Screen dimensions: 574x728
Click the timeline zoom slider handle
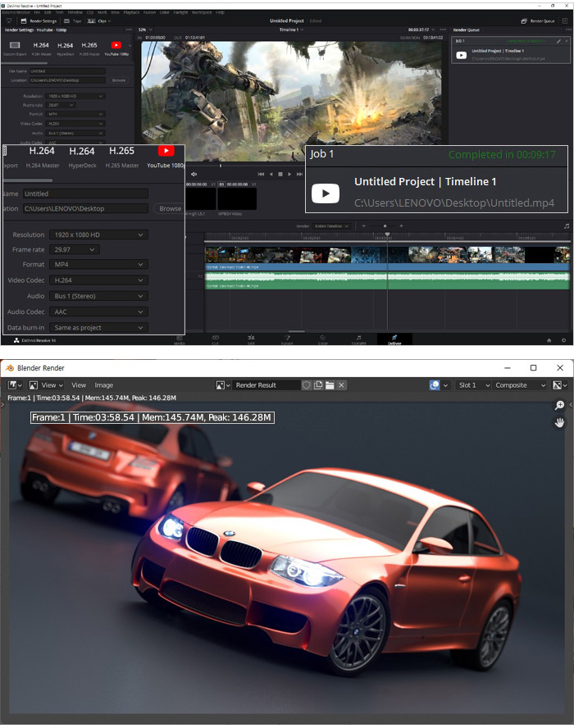point(385,226)
